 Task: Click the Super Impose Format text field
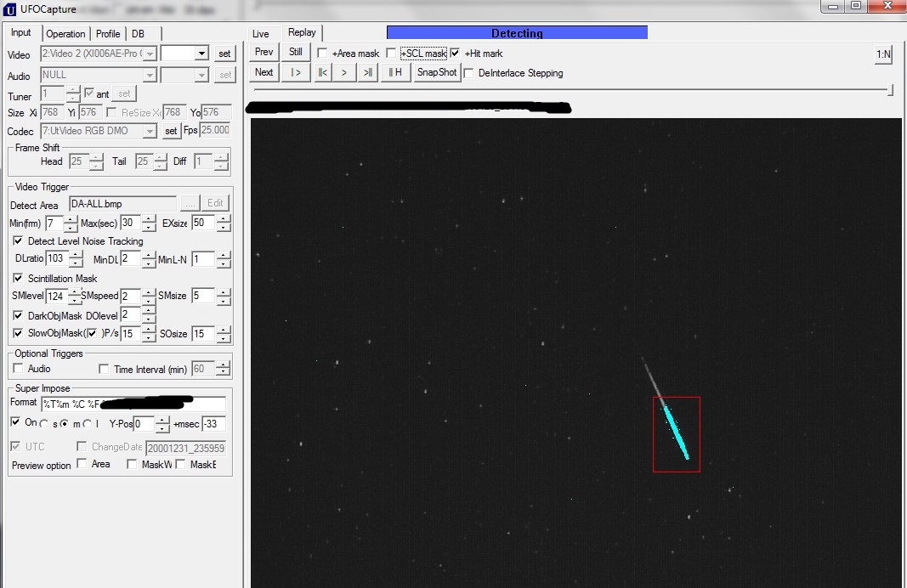coord(133,404)
